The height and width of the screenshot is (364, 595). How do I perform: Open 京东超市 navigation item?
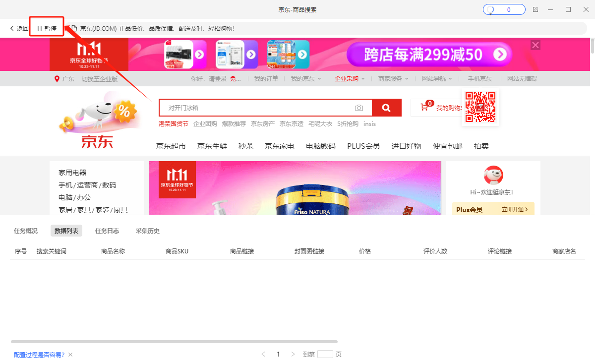click(x=171, y=146)
